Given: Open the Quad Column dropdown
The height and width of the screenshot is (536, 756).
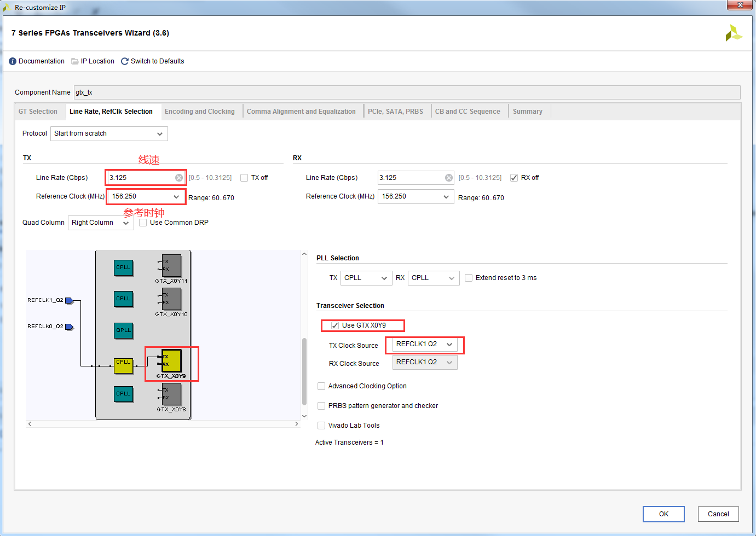Looking at the screenshot, I should (x=101, y=223).
